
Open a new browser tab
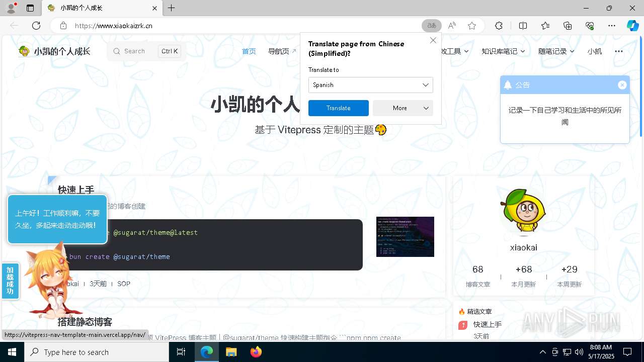pyautogui.click(x=172, y=8)
